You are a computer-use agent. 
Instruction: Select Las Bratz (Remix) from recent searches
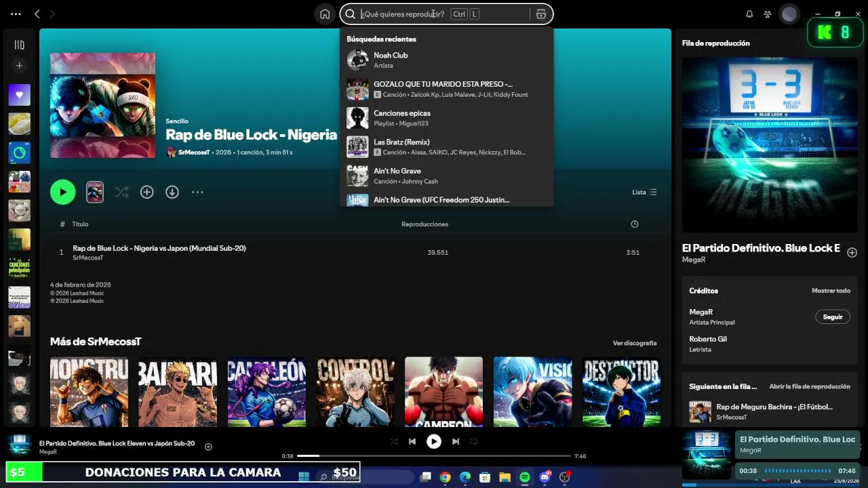coord(447,147)
